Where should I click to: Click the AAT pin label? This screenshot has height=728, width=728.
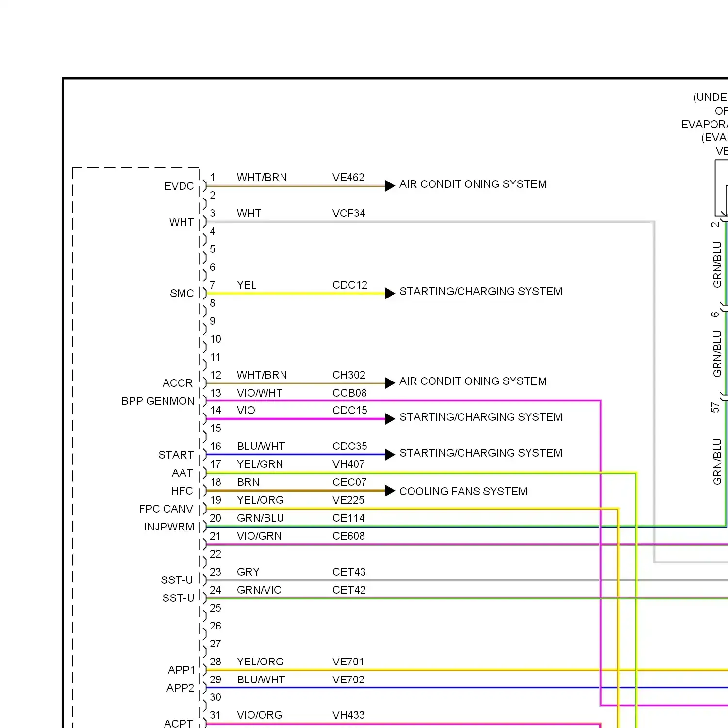pyautogui.click(x=182, y=473)
